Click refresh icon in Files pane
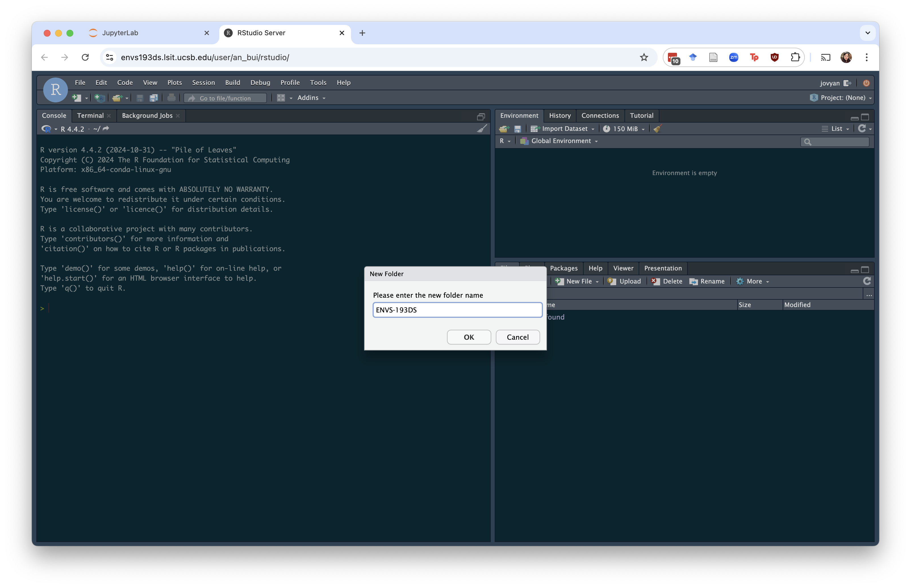The width and height of the screenshot is (911, 588). pyautogui.click(x=867, y=282)
